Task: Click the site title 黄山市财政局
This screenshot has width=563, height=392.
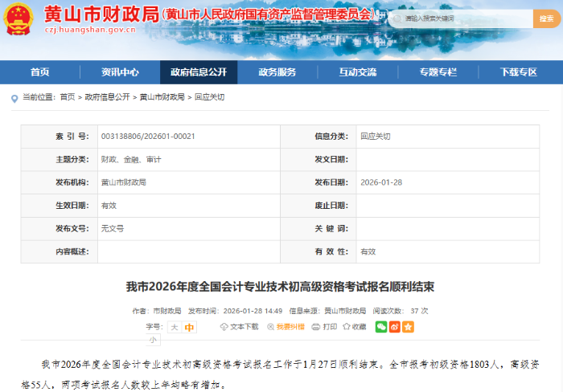Action: pos(101,14)
